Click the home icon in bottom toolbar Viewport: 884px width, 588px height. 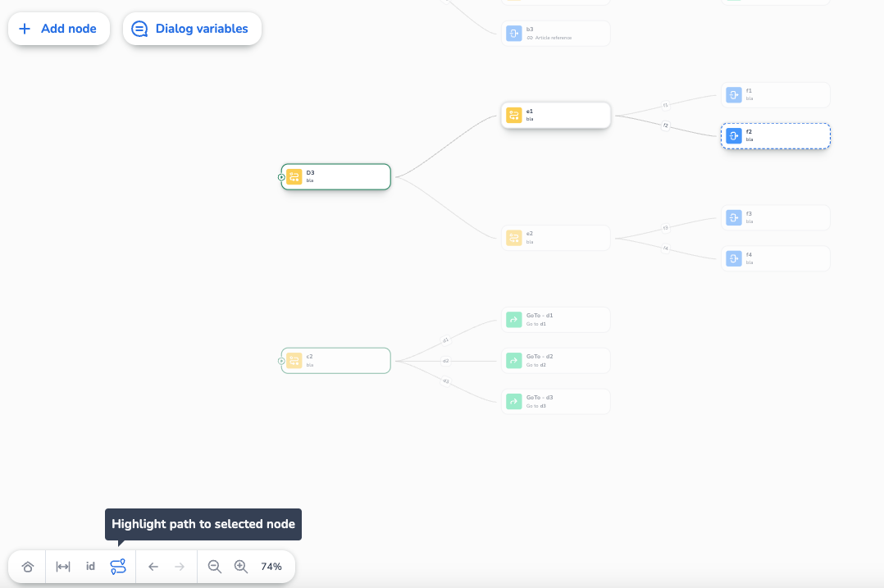pyautogui.click(x=28, y=567)
